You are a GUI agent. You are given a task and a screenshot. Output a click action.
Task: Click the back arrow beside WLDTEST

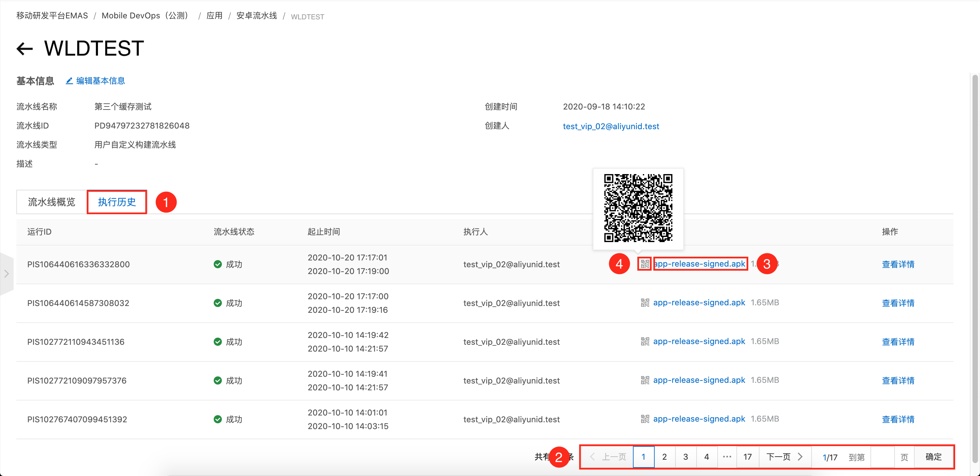[25, 49]
